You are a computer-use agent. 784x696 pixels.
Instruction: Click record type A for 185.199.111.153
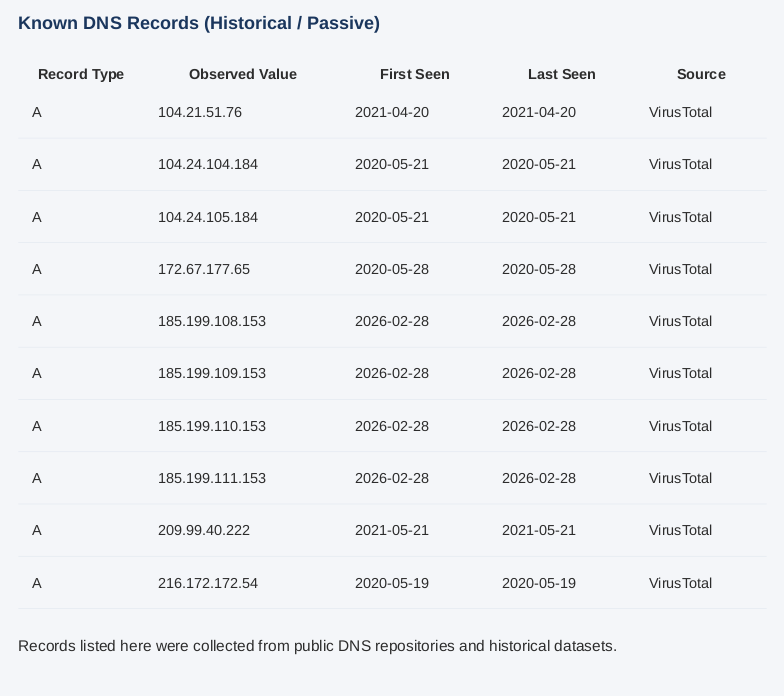[x=36, y=478]
